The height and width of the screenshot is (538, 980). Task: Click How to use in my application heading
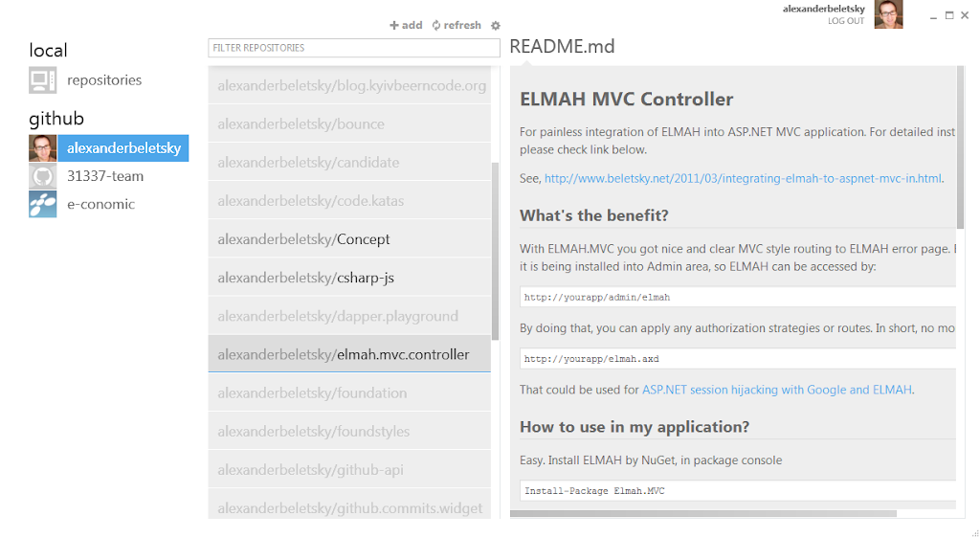coord(635,427)
